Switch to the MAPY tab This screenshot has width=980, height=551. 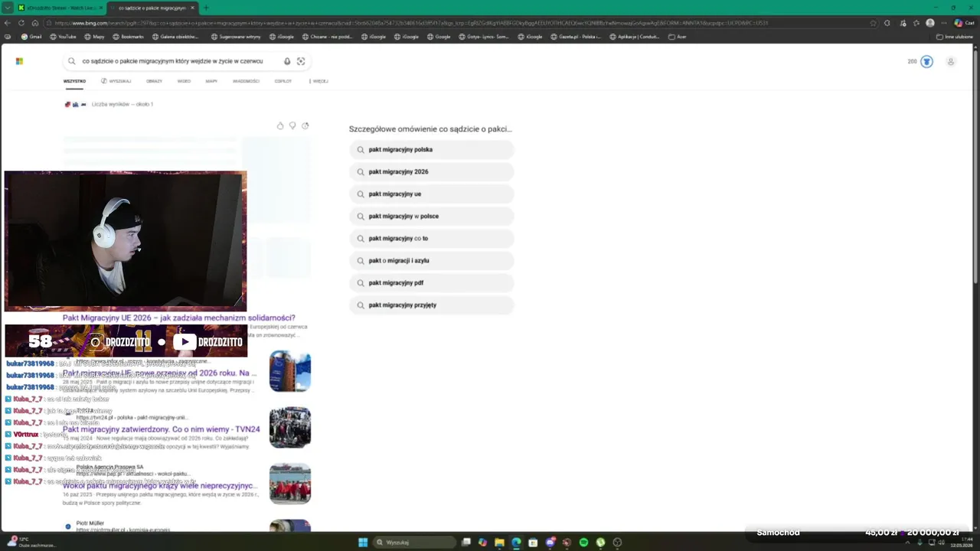pyautogui.click(x=211, y=81)
